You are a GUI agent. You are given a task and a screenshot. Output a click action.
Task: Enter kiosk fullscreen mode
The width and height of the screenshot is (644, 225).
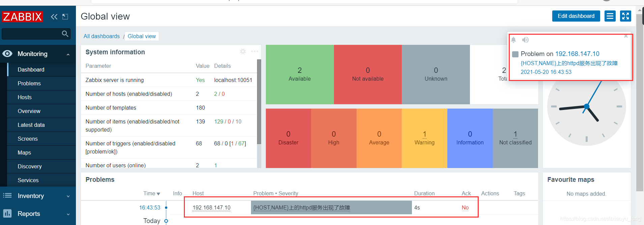click(x=625, y=16)
